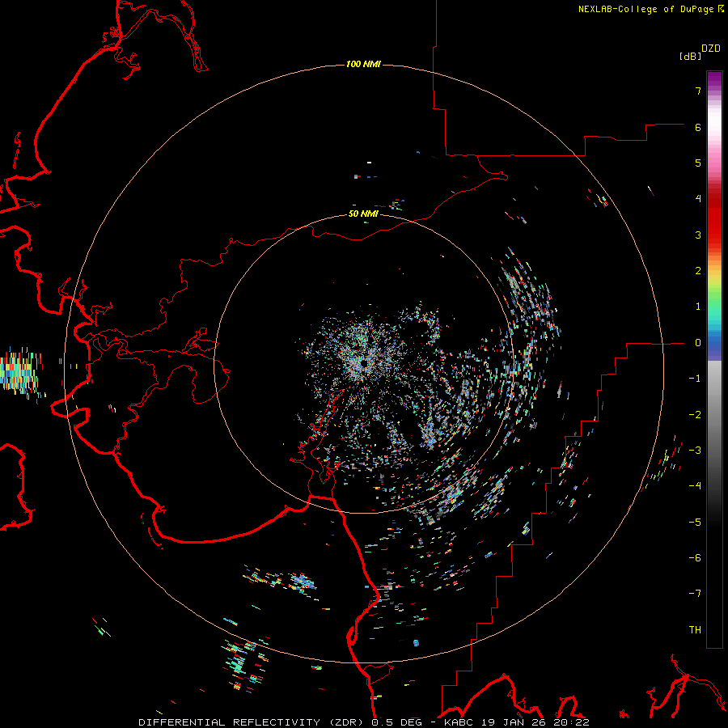The image size is (728, 728).
Task: Click the TH threshold label on the scale
Action: tap(695, 630)
